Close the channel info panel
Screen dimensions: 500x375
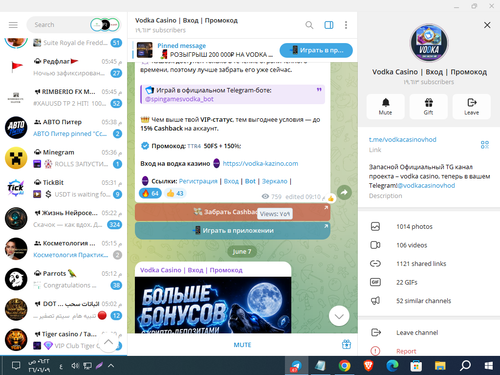(x=487, y=25)
